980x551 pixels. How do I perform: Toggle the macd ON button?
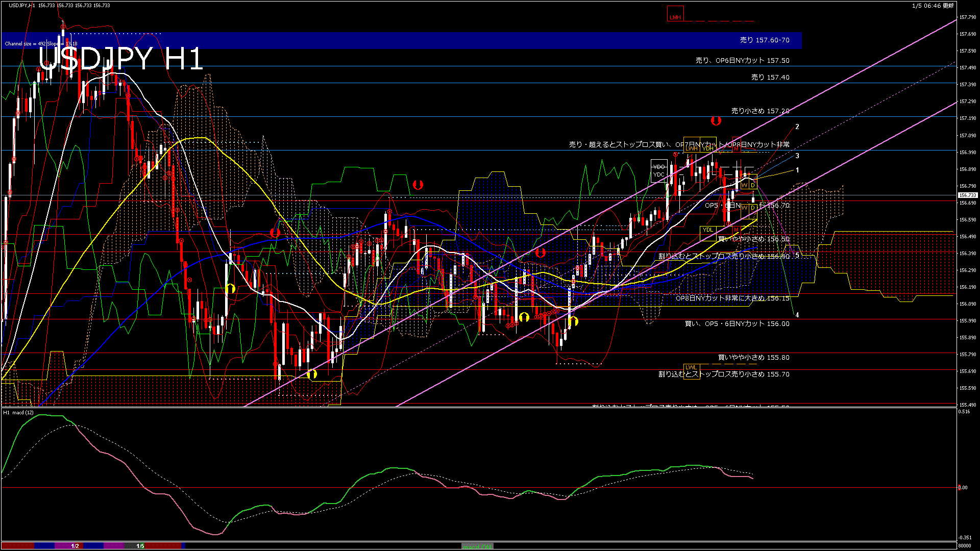477,546
